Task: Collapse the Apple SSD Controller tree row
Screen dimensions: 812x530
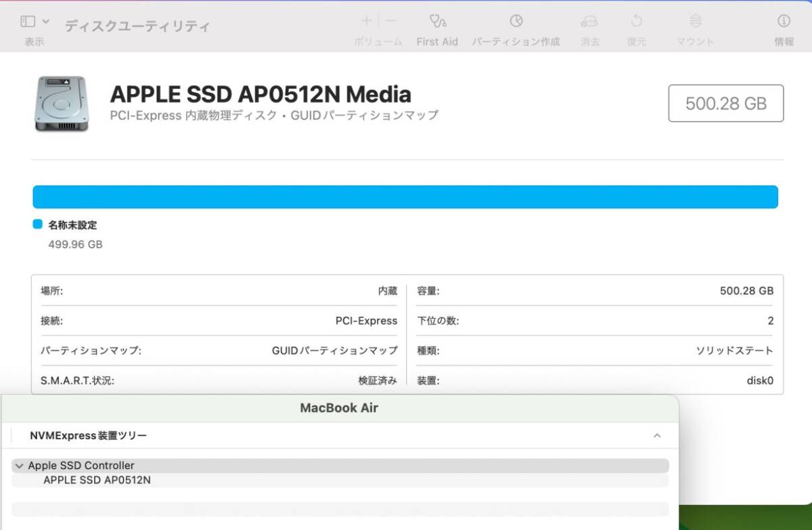Action: point(19,466)
